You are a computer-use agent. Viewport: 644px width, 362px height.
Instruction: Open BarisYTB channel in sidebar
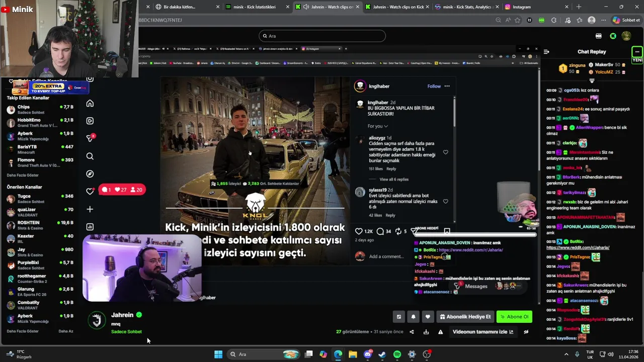point(40,149)
